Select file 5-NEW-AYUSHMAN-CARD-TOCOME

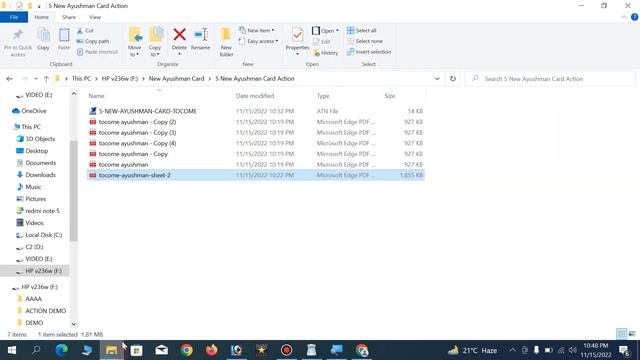click(256, 111)
